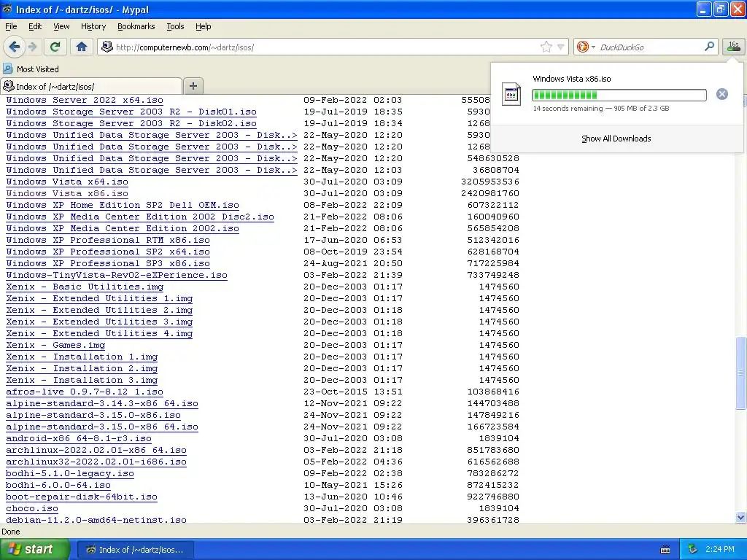The image size is (747, 560).
Task: Open the address bar history dropdown arrow
Action: (561, 47)
